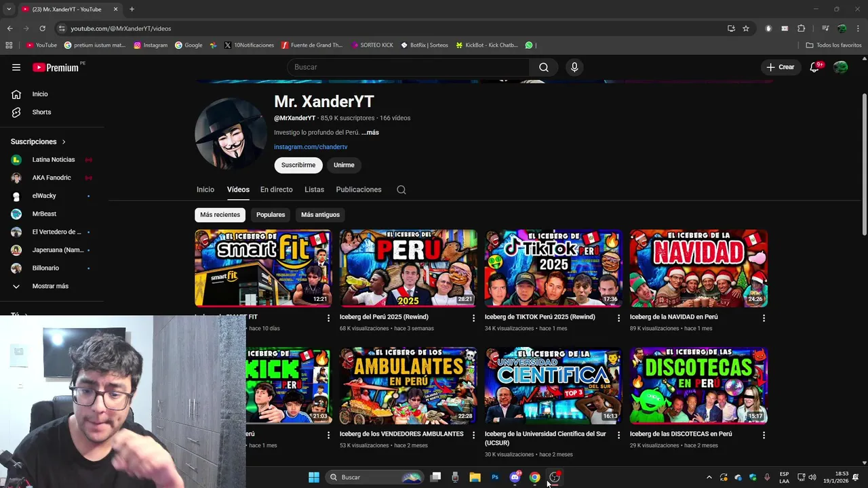Screen dimensions: 868x488
Task: Click the YouTube search input field
Action: point(409,67)
